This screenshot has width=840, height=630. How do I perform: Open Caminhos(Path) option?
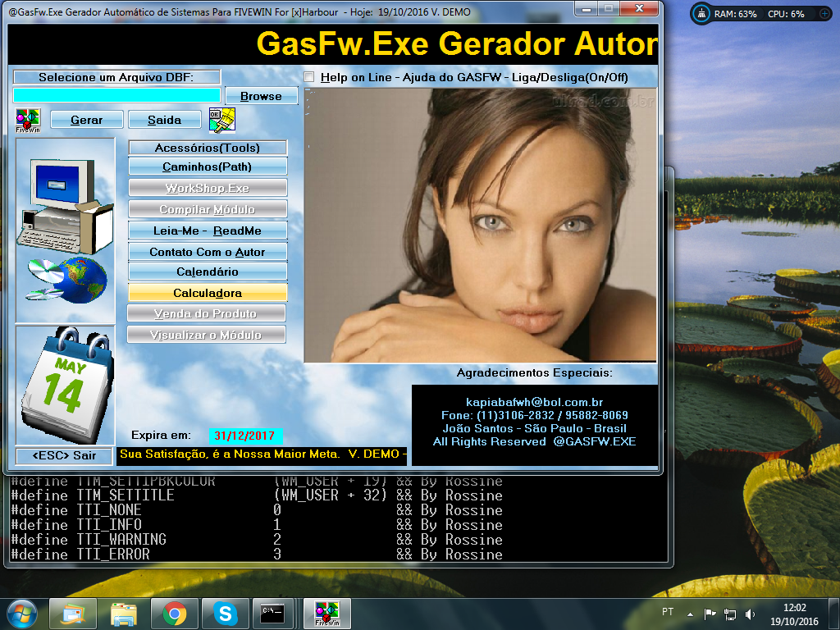click(208, 167)
